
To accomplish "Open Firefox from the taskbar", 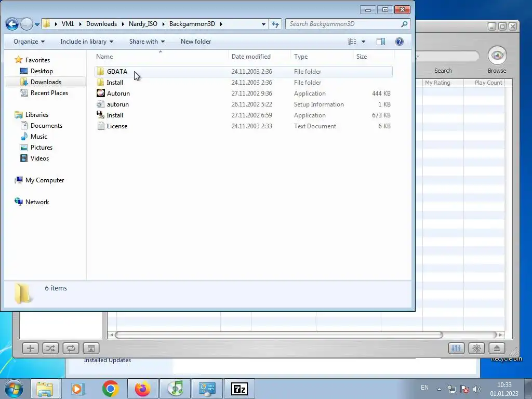I will click(142, 389).
